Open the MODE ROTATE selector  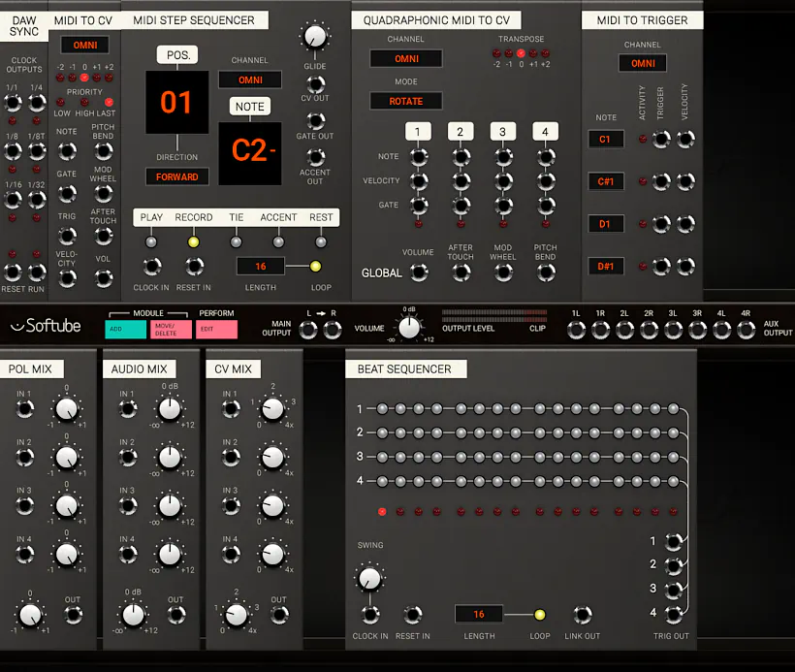coord(406,101)
